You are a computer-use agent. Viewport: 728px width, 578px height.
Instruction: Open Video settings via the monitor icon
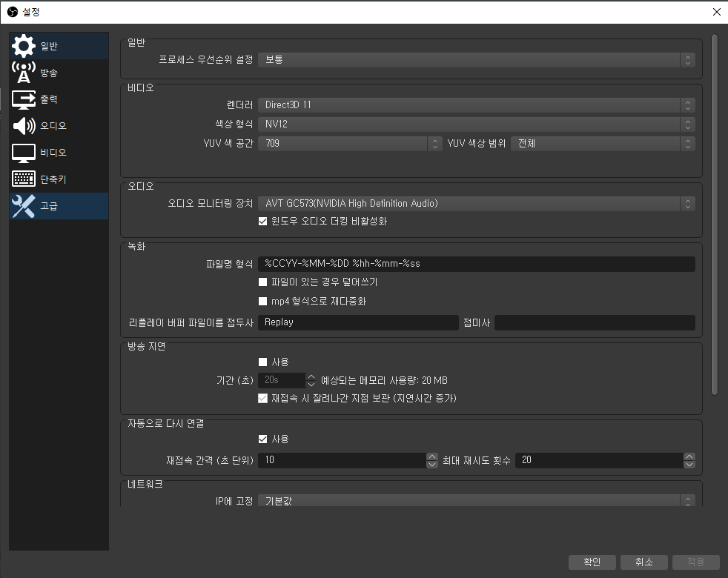23,153
